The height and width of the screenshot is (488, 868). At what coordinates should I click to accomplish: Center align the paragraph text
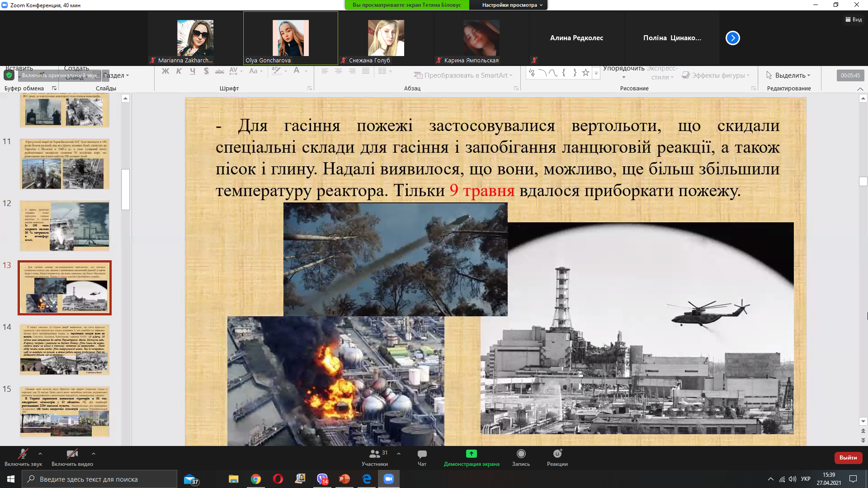[338, 71]
